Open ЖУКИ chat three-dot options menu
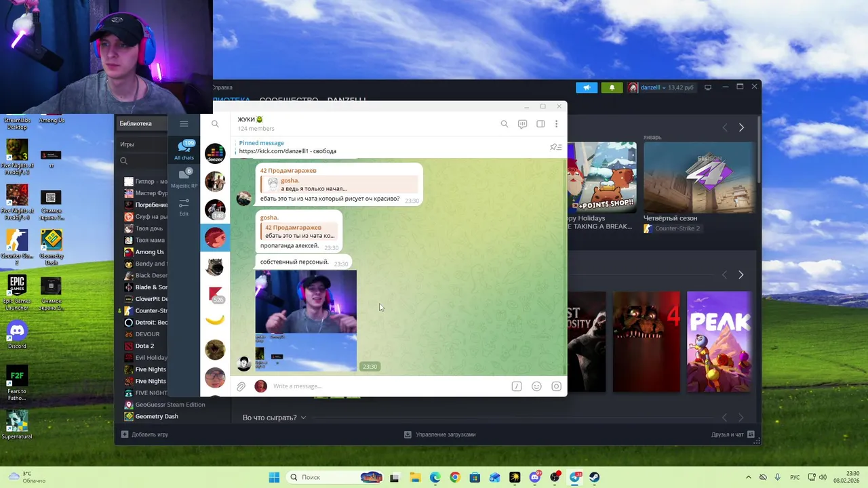Image resolution: width=868 pixels, height=488 pixels. pyautogui.click(x=556, y=124)
